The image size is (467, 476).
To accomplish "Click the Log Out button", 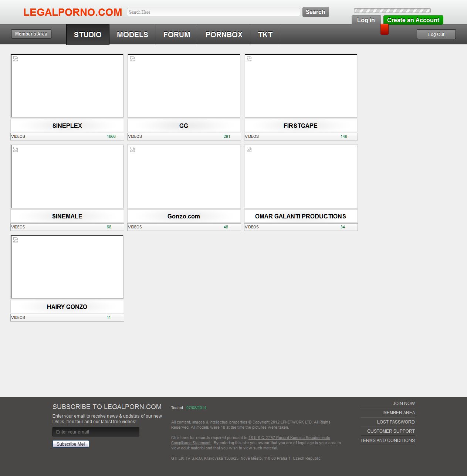I will pyautogui.click(x=436, y=34).
